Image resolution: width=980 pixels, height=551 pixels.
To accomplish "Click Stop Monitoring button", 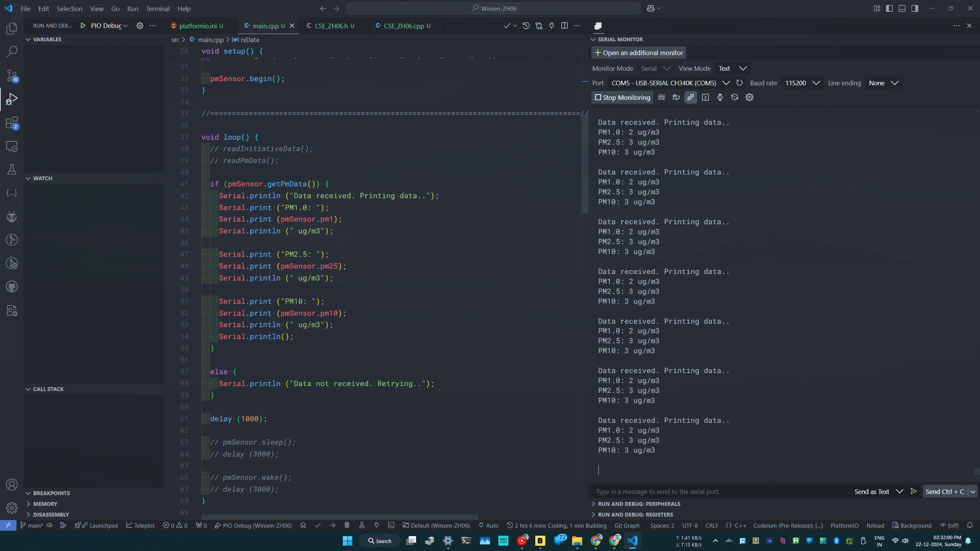I will click(x=622, y=97).
